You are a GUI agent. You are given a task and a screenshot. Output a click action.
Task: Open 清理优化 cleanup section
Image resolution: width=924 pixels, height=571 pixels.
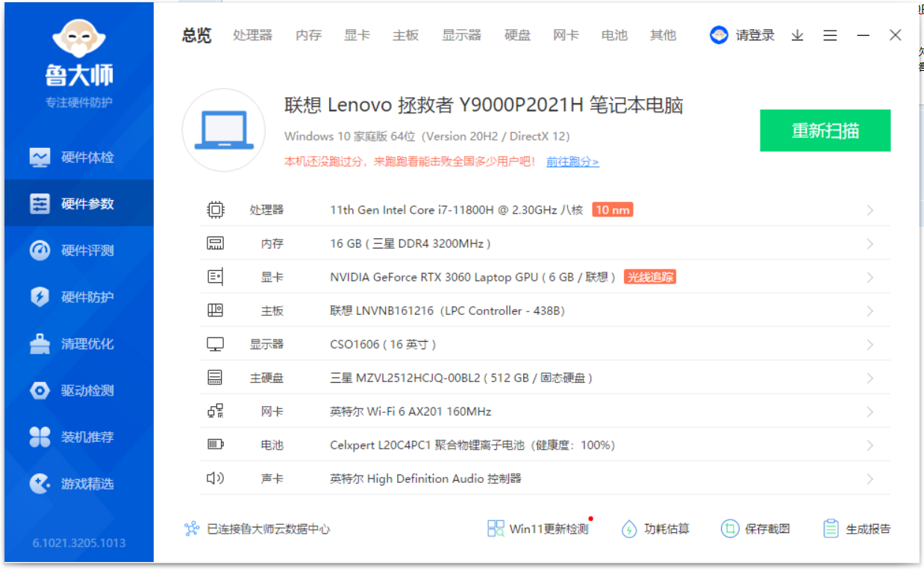click(x=79, y=344)
